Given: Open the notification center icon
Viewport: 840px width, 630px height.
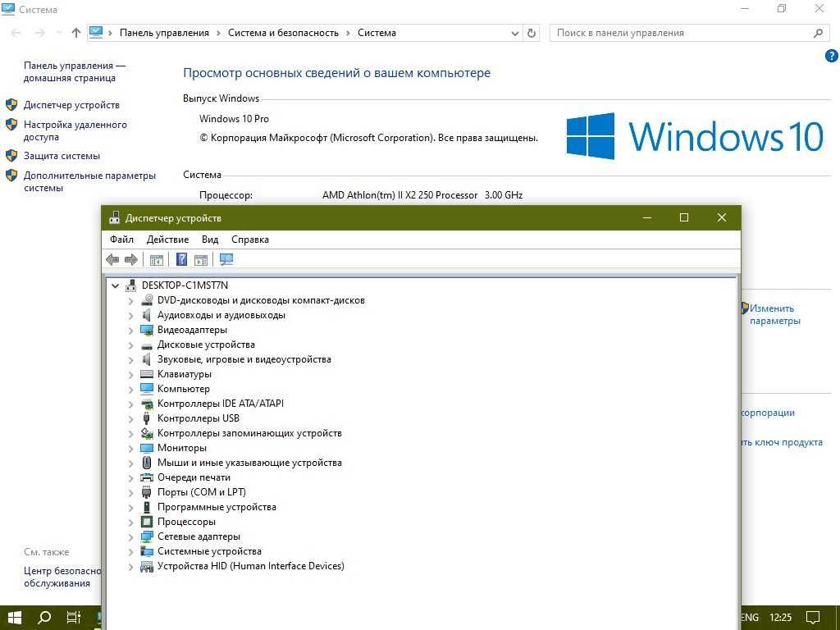Looking at the screenshot, I should pyautogui.click(x=813, y=617).
